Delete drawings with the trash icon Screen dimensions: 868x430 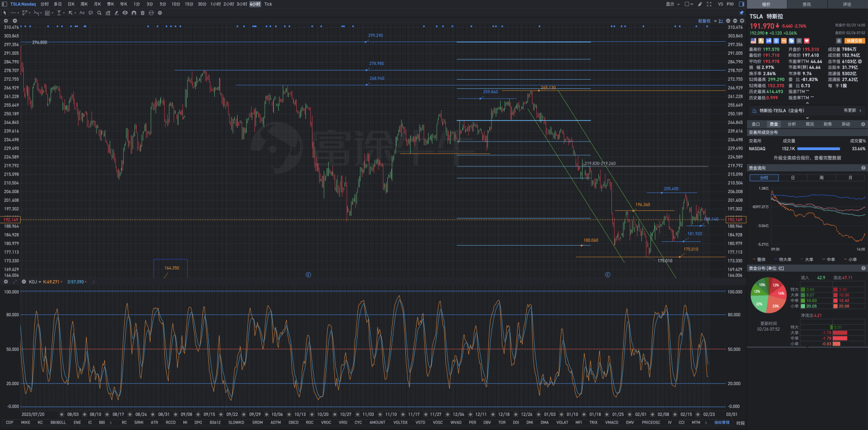(143, 12)
